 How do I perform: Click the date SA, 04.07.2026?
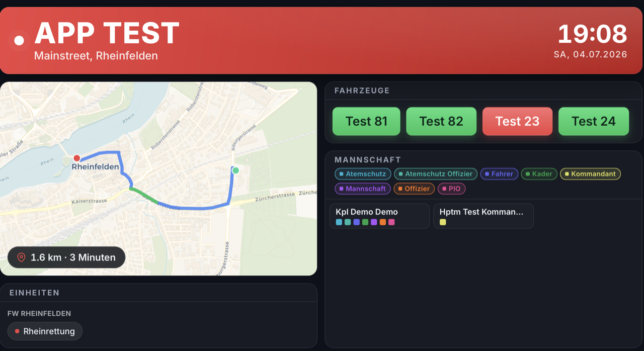[591, 54]
